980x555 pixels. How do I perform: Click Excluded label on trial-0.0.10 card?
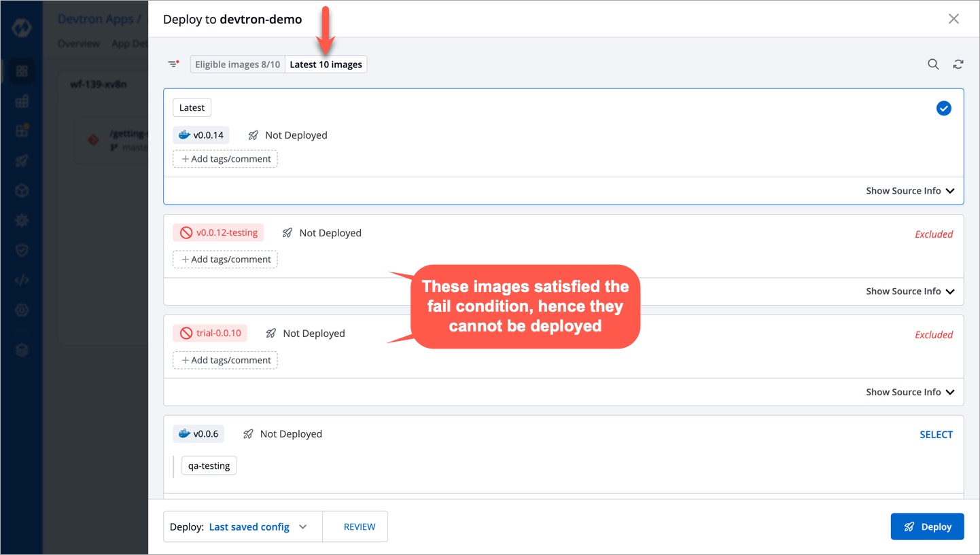coord(934,335)
